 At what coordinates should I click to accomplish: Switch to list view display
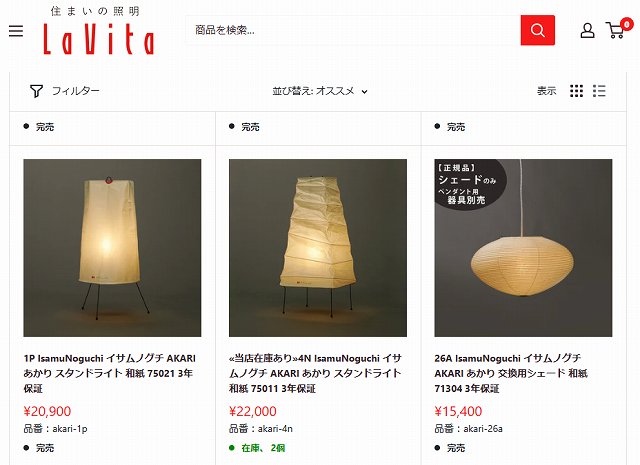pos(599,91)
